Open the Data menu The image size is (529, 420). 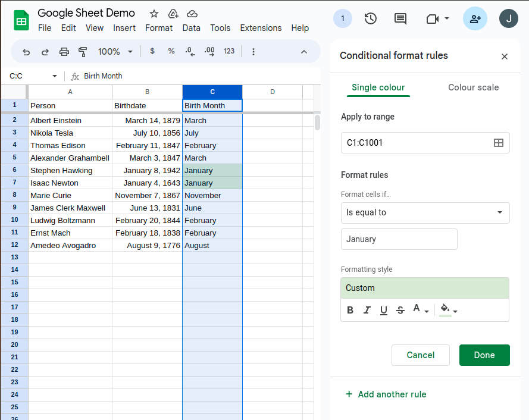pyautogui.click(x=191, y=28)
